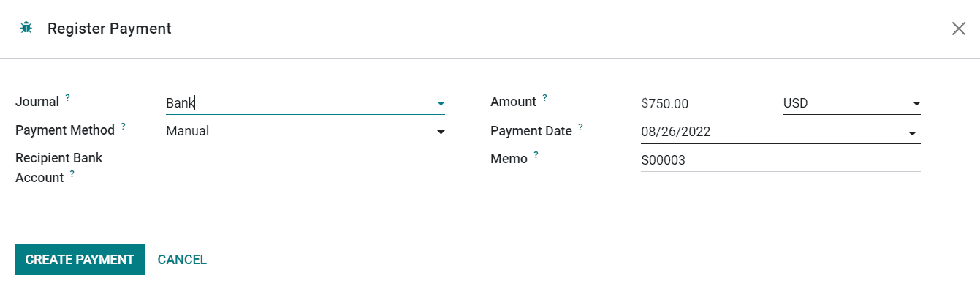The image size is (980, 289).
Task: Click the Register Payment dialog title
Action: coord(110,29)
